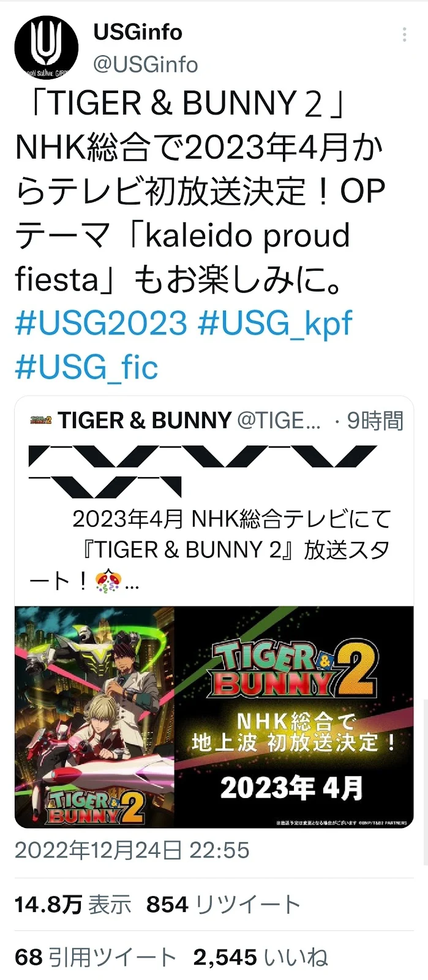Image resolution: width=428 pixels, height=980 pixels.
Task: Open hashtag #USG_fic
Action: [86, 367]
